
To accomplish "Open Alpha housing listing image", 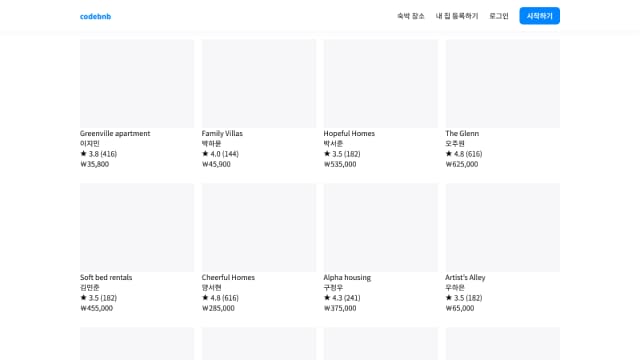I will point(381,228).
